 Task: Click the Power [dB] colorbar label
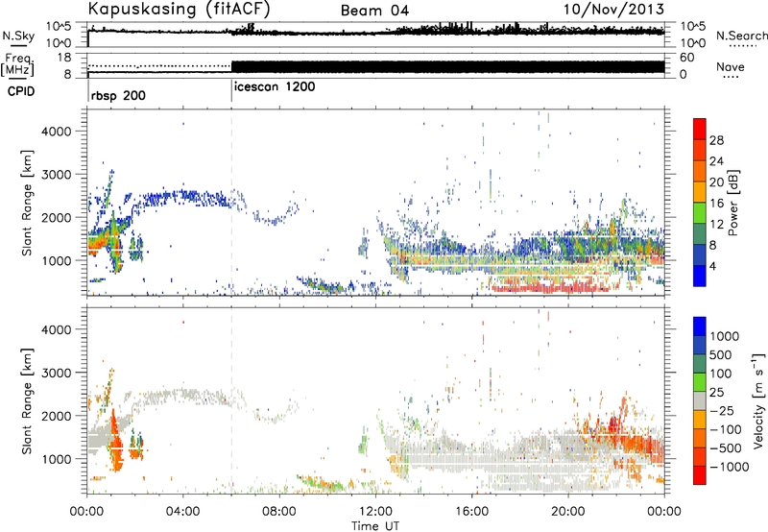click(x=732, y=203)
